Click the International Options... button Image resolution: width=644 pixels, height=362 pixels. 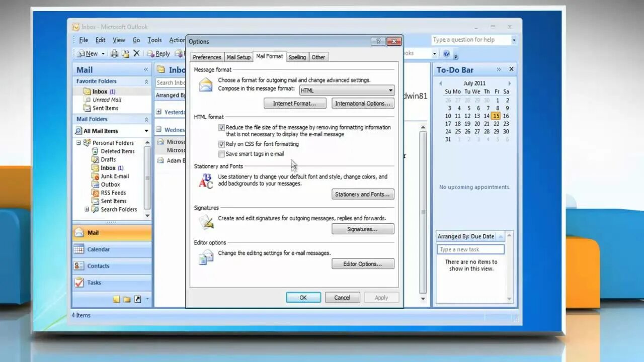tap(363, 104)
